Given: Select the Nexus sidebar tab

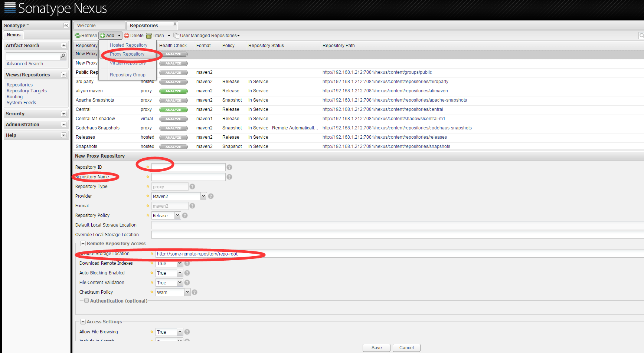Looking at the screenshot, I should click(14, 35).
